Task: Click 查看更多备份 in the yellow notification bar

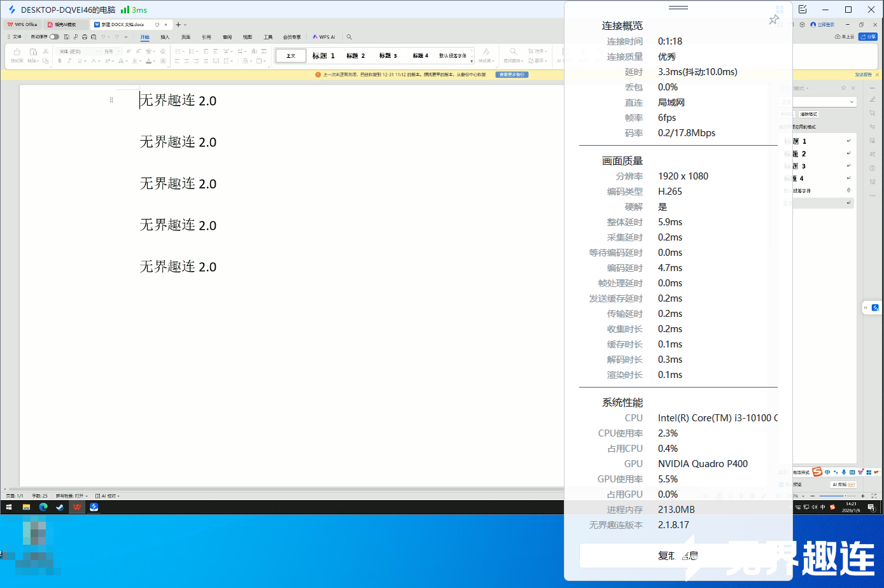Action: tap(512, 74)
